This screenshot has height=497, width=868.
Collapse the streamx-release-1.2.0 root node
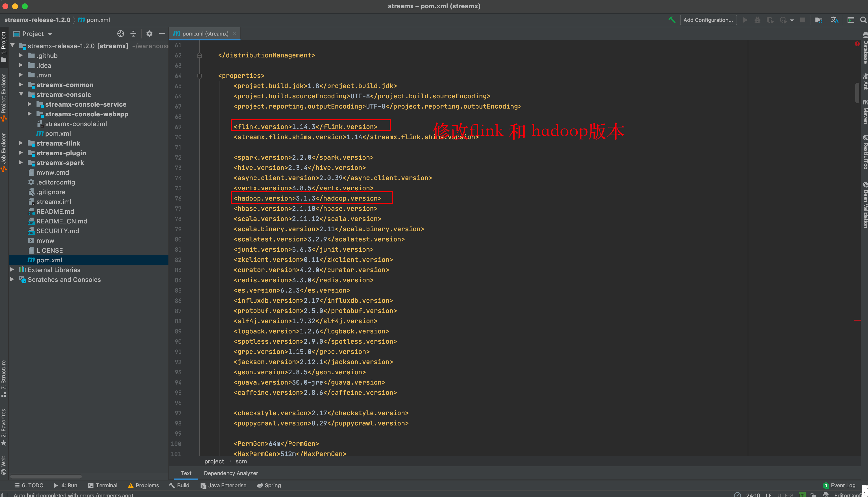[13, 46]
